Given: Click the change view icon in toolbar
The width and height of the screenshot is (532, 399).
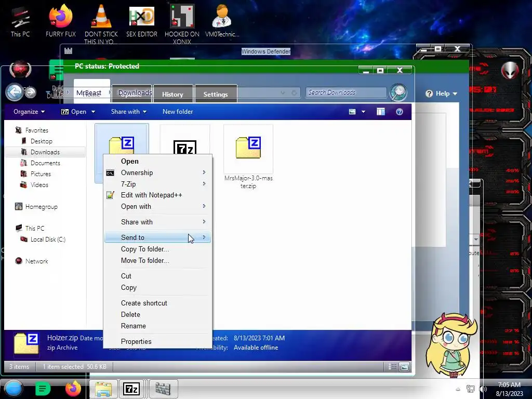Looking at the screenshot, I should [x=352, y=112].
